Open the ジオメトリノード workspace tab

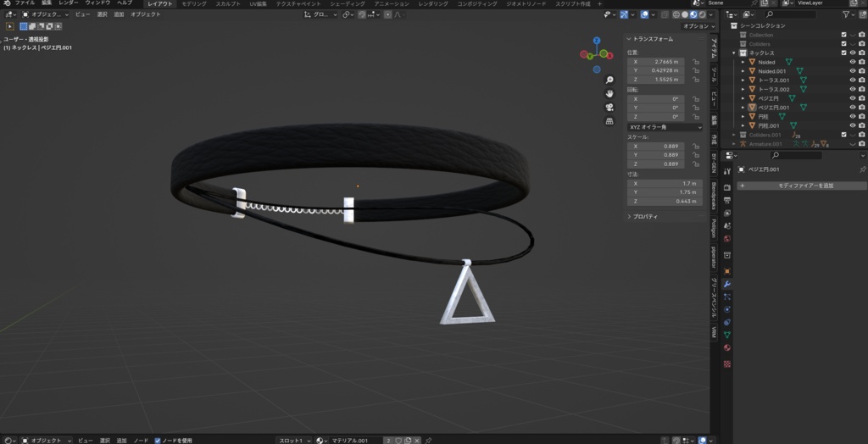526,4
